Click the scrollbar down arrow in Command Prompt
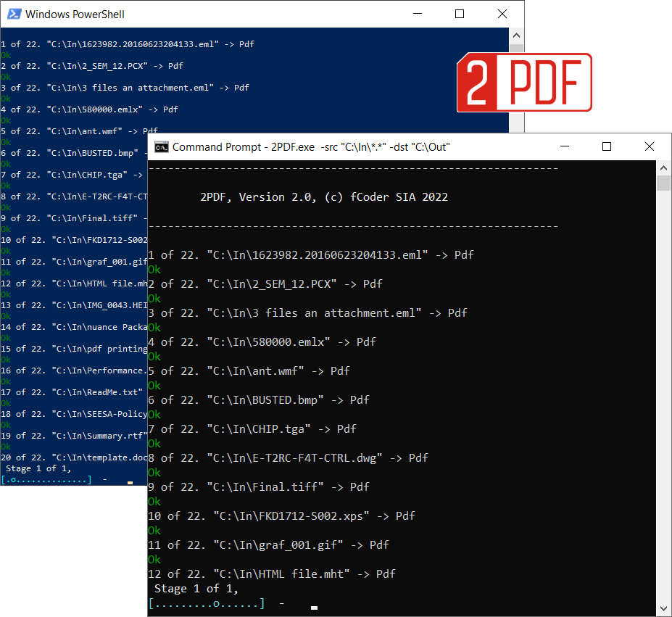Viewport: 672px width, 617px height. click(663, 609)
